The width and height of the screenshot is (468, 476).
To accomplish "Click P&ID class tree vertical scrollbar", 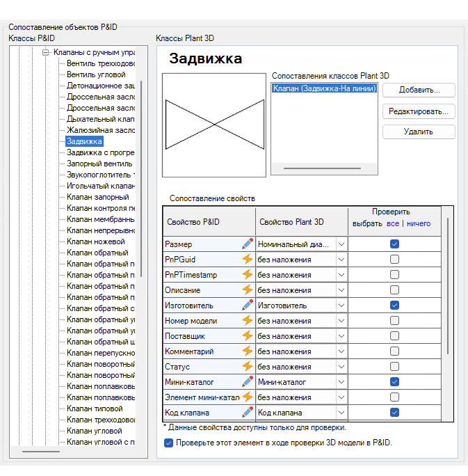I will click(x=141, y=179).
